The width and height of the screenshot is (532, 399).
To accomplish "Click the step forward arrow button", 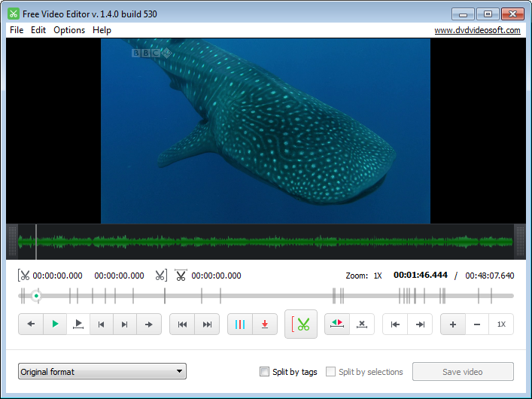I will click(x=149, y=324).
